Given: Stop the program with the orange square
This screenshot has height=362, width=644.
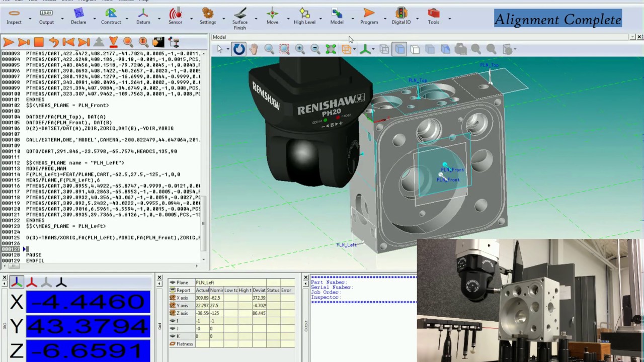Looking at the screenshot, I should pyautogui.click(x=38, y=42).
